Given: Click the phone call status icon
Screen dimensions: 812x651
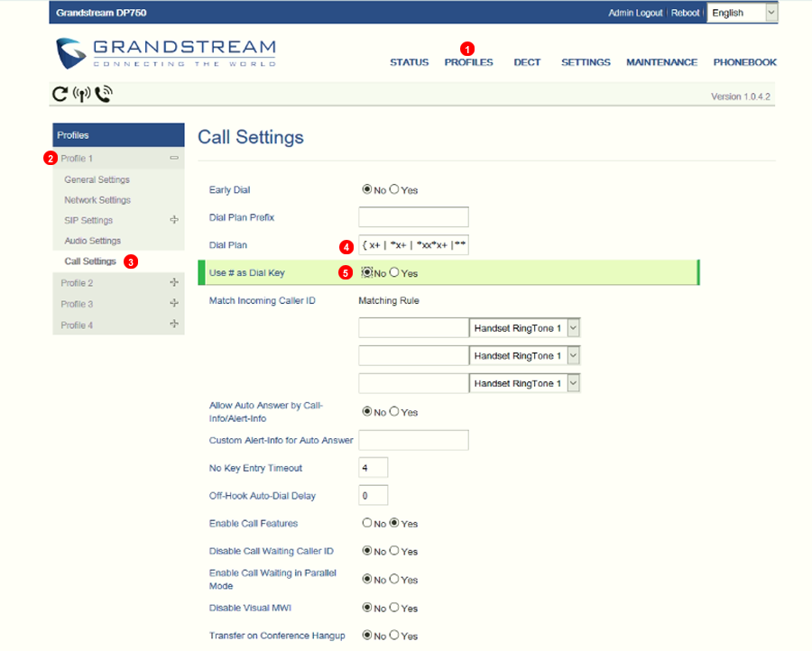Looking at the screenshot, I should point(104,94).
